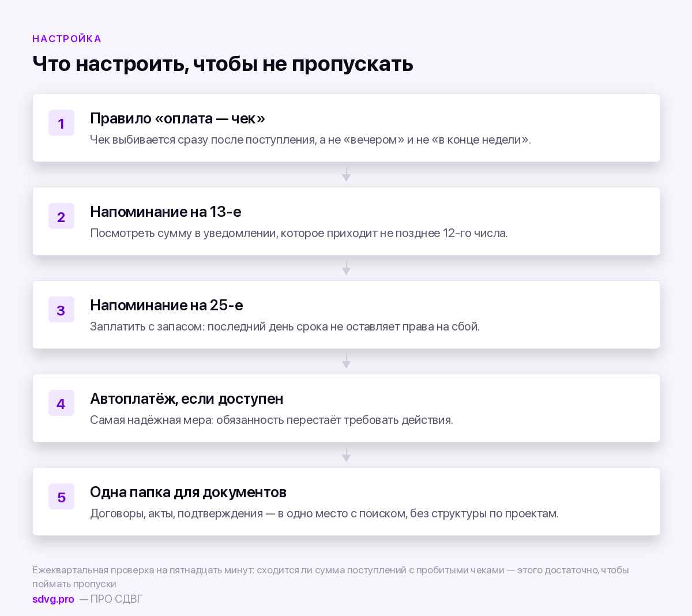Select the НАСТРОЙКА section label
692x616 pixels.
[67, 39]
